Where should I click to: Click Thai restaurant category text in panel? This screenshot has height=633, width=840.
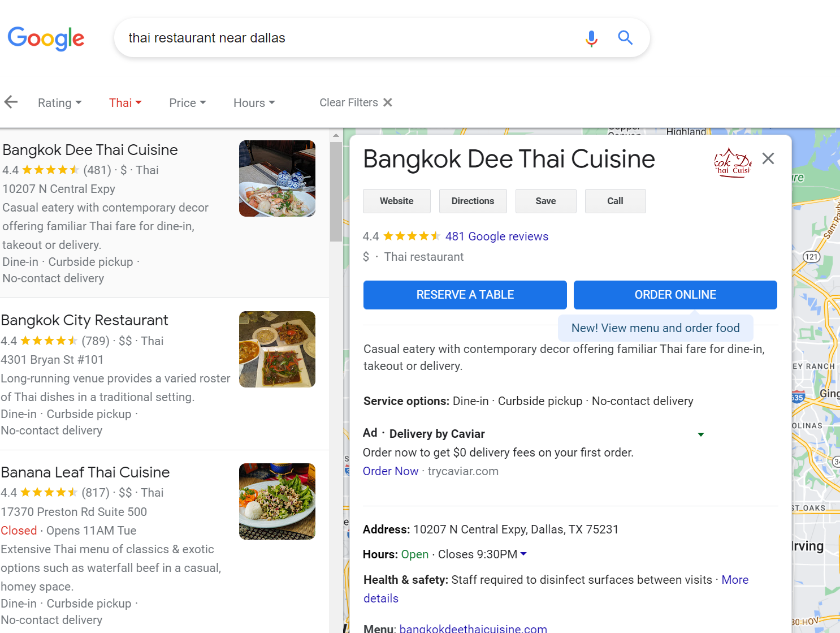coord(424,257)
